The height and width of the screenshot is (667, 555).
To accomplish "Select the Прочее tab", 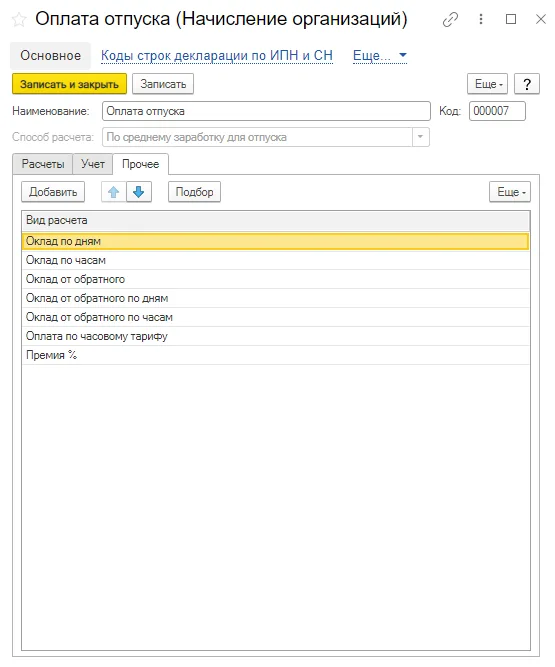I will click(141, 164).
